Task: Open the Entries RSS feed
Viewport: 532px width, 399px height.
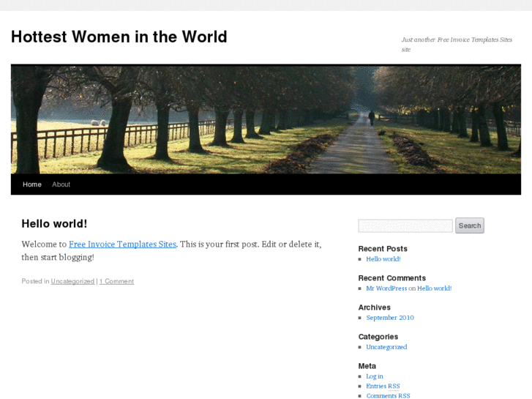Action: click(383, 386)
